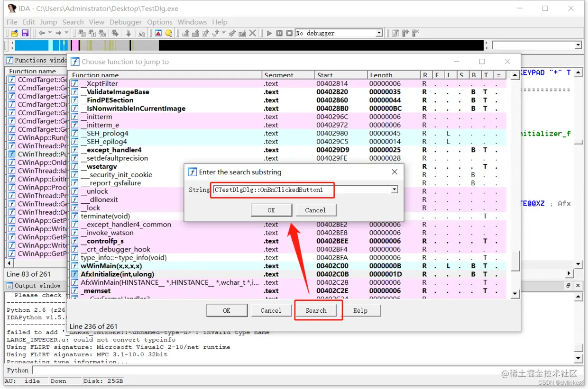Sort by the Segment column header
The image size is (588, 389).
point(288,75)
